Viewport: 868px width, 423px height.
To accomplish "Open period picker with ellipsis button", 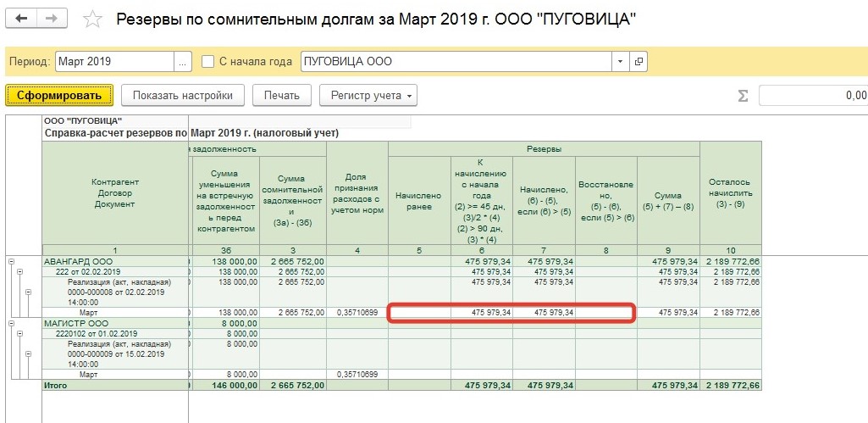I will [183, 62].
